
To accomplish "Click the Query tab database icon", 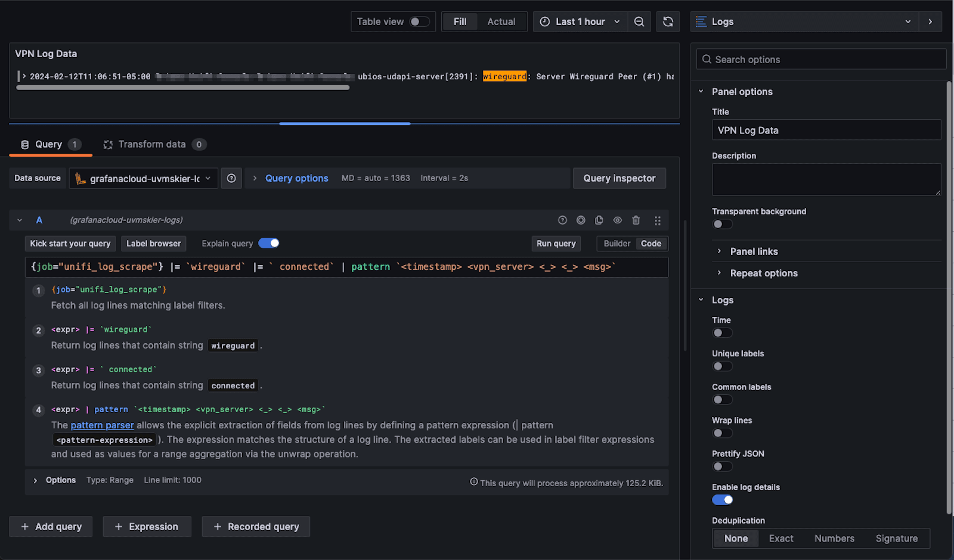I will tap(25, 145).
